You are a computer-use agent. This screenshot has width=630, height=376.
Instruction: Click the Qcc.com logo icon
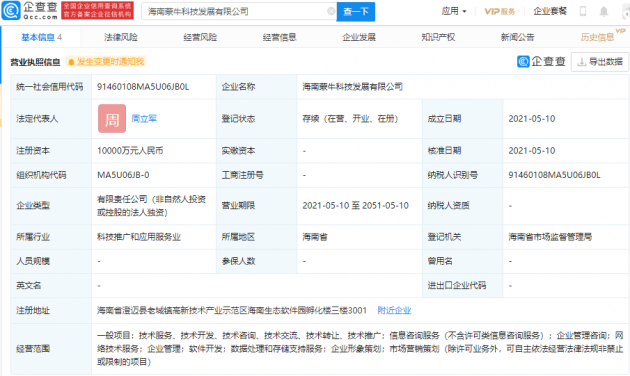pyautogui.click(x=11, y=10)
